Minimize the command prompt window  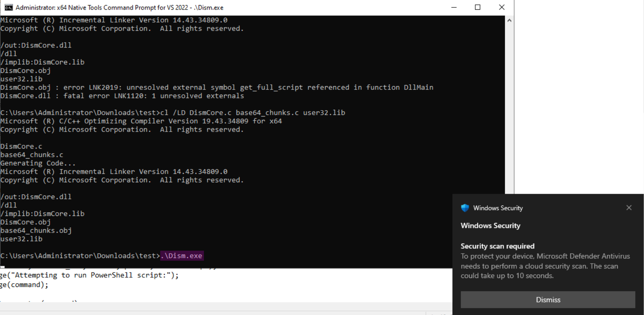[x=454, y=7]
